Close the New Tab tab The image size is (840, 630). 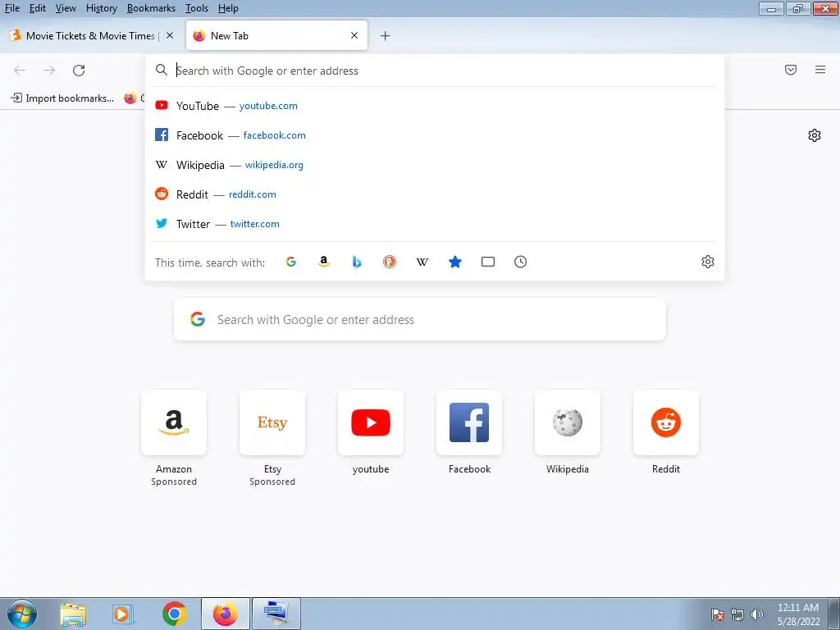354,35
